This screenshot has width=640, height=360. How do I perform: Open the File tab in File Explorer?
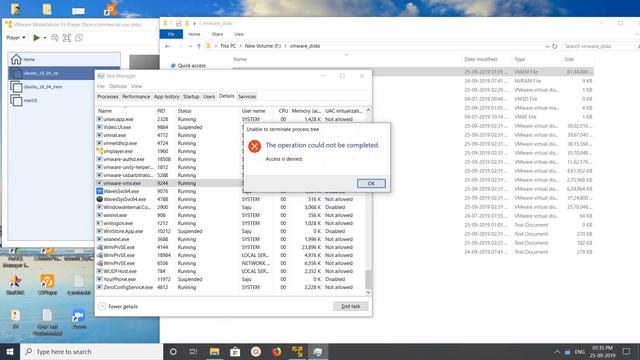[171, 34]
